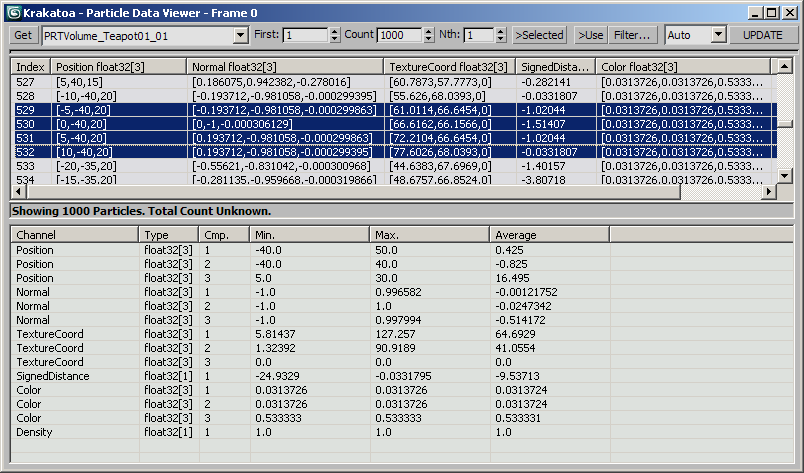
Task: Open the Filter... dialog
Action: click(632, 35)
